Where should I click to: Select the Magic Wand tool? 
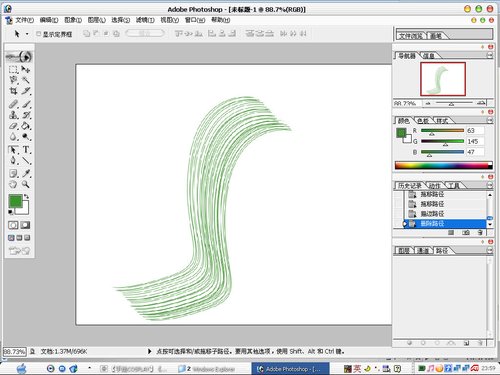[x=26, y=80]
